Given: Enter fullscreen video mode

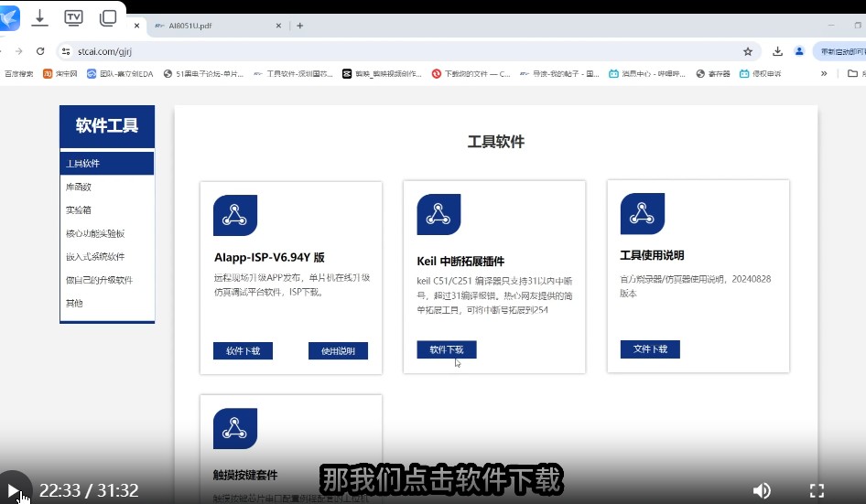Looking at the screenshot, I should tap(817, 490).
